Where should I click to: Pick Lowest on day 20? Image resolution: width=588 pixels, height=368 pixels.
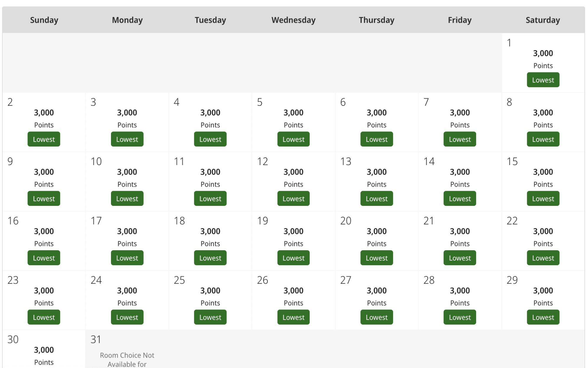[x=377, y=258]
